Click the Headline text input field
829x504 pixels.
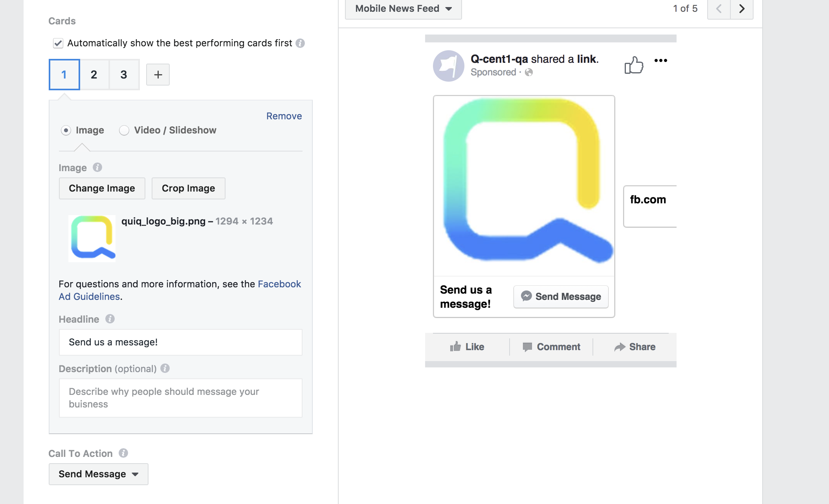(x=180, y=342)
